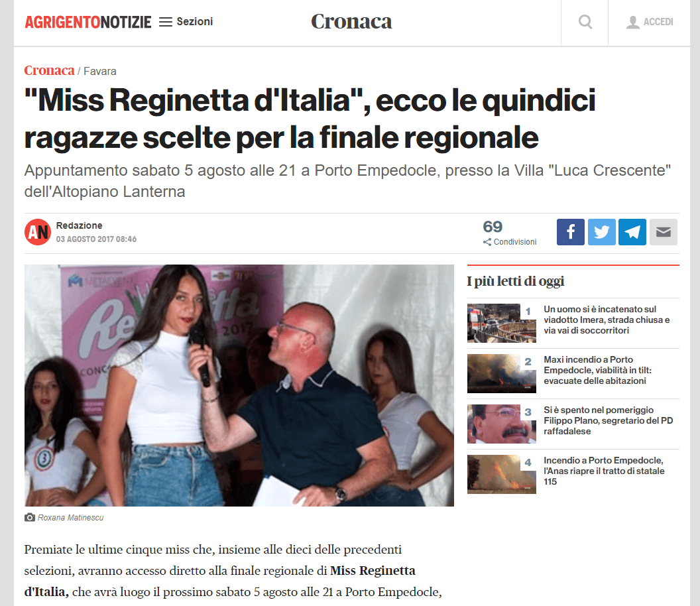
Task: Share article on Facebook
Action: click(570, 232)
